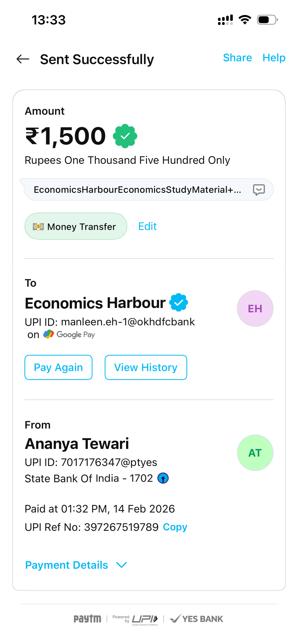Click the chevron next to Payment Details
This screenshot has height=644, width=298.
[121, 565]
